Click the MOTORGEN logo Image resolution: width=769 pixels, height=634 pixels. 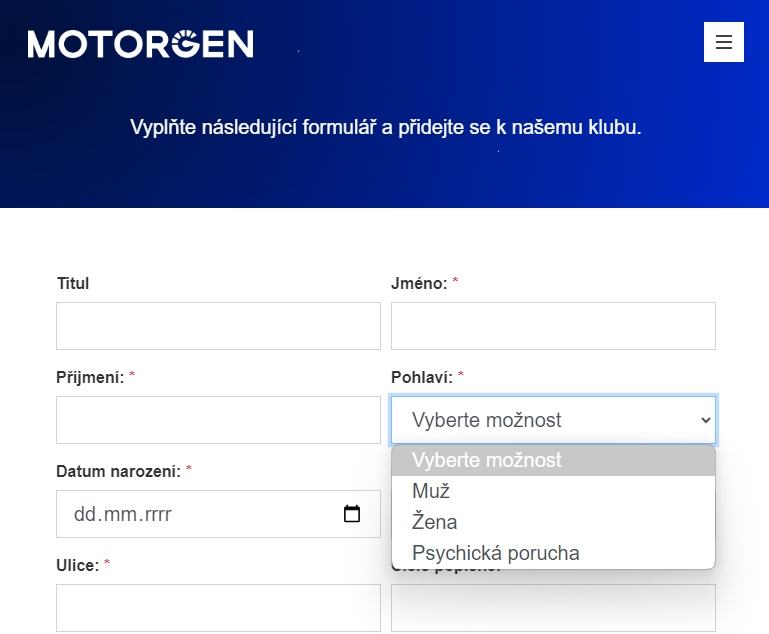pyautogui.click(x=141, y=44)
